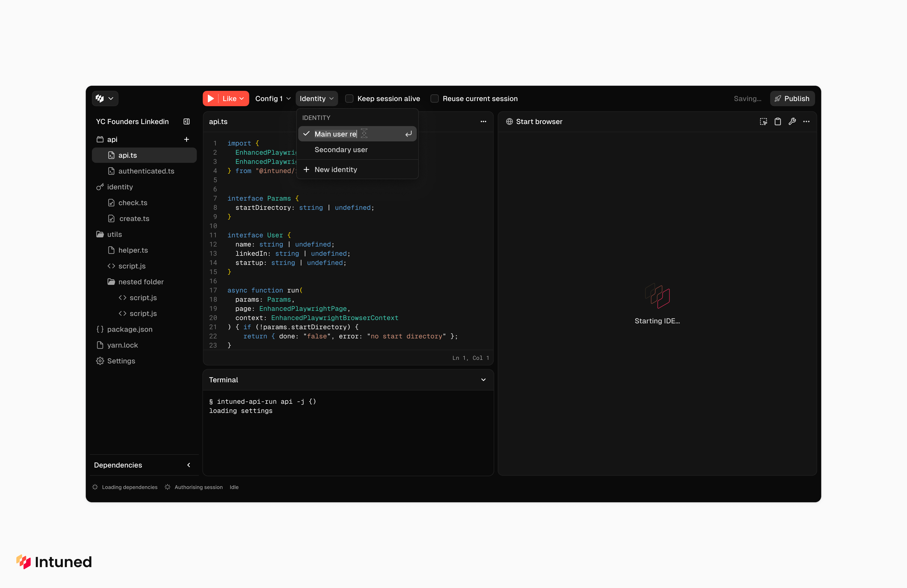The height and width of the screenshot is (588, 907).
Task: Click the yarn.lock file icon
Action: point(100,345)
